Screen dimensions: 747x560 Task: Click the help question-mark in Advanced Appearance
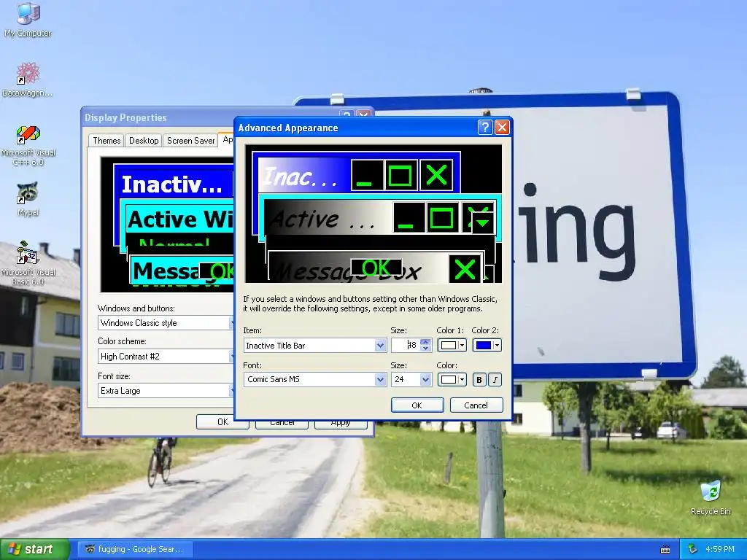[x=484, y=128]
